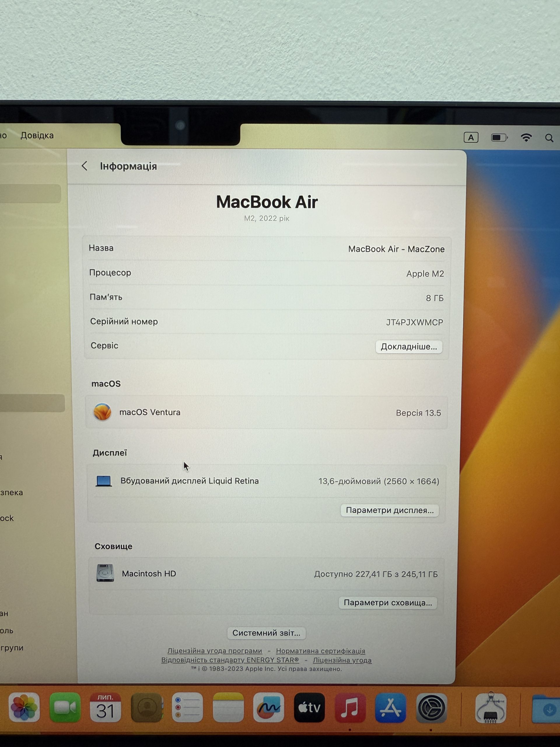This screenshot has height=747, width=560.
Task: Click the Macintosh HD drive icon
Action: point(105,573)
